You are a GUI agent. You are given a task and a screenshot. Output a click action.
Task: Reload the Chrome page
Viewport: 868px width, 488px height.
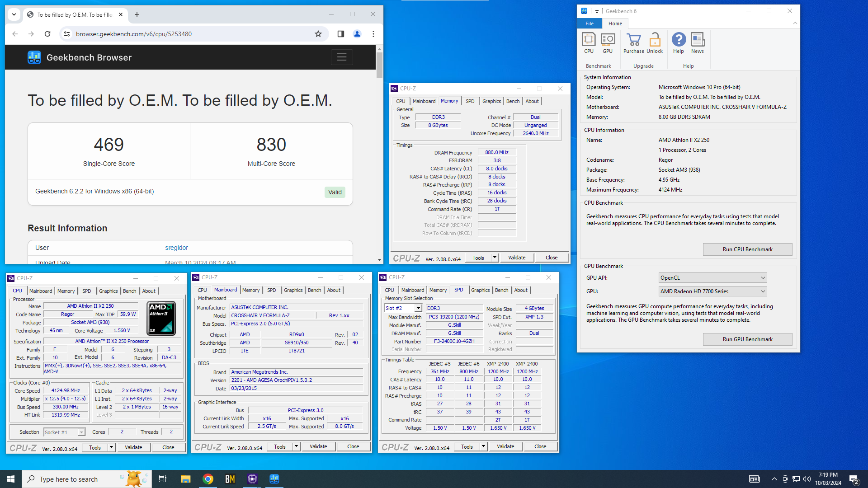point(47,34)
